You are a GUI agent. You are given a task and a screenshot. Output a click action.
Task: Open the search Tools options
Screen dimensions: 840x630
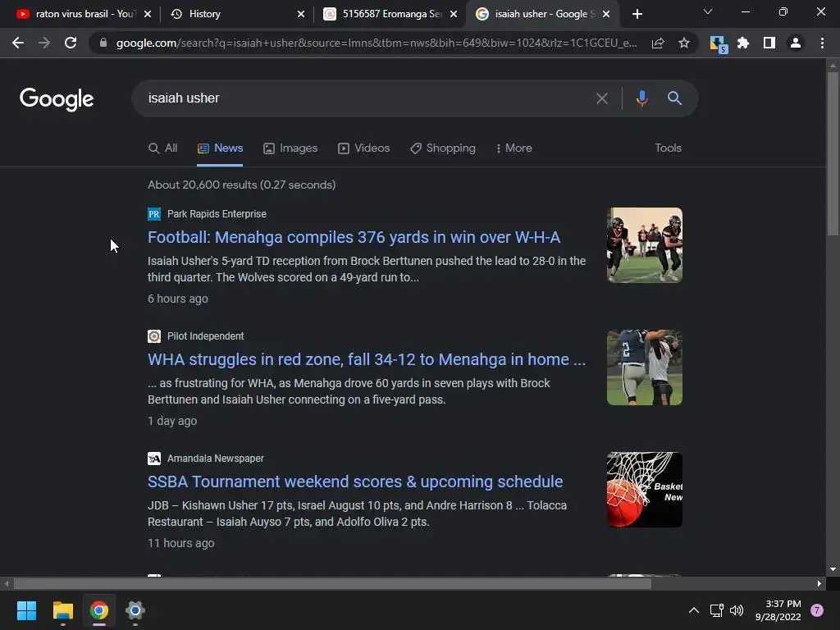668,148
